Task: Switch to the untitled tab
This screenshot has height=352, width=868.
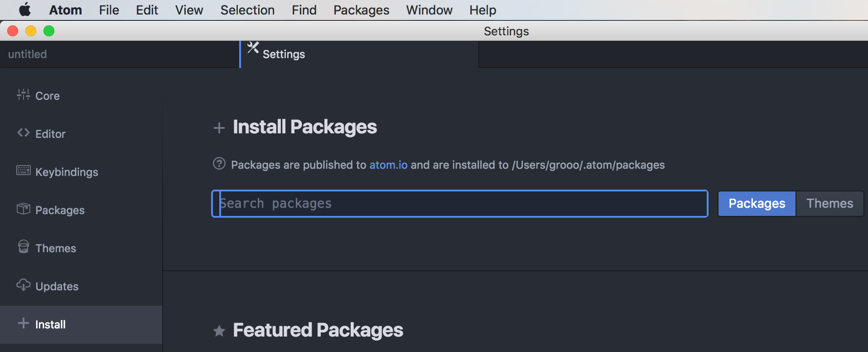Action: pos(120,54)
